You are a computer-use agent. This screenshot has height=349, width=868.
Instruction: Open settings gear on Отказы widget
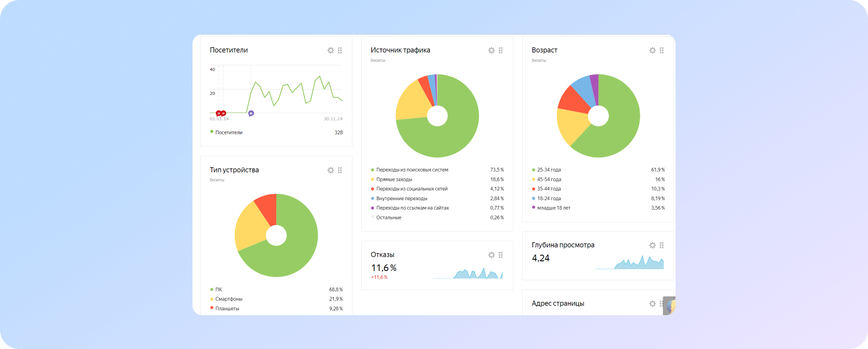point(491,255)
